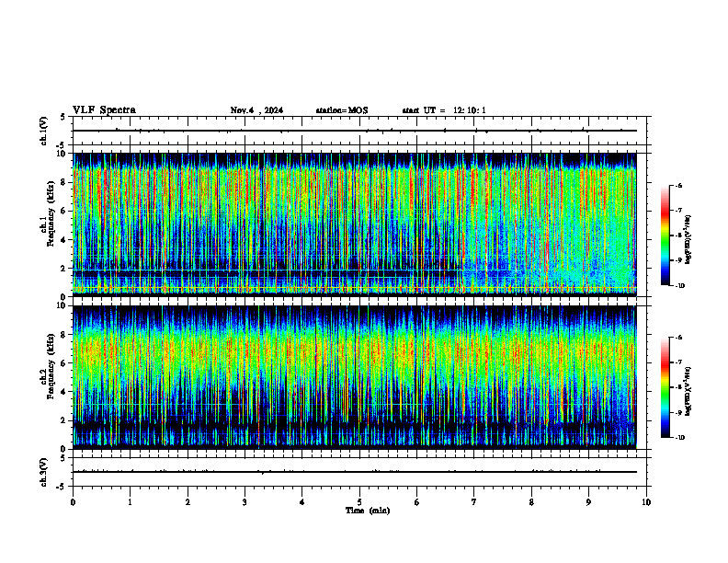Click the "4" time axis tick label
Screen dimensions: 728x563
click(302, 502)
